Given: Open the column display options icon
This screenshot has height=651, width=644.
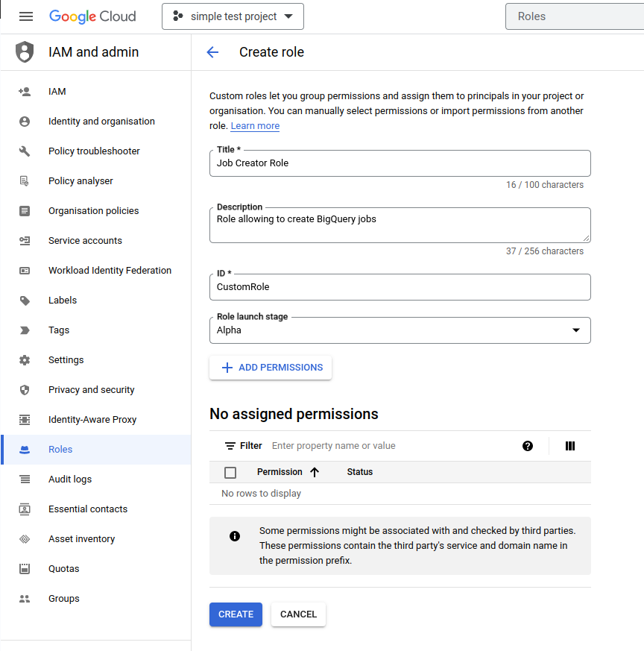Looking at the screenshot, I should tap(570, 446).
